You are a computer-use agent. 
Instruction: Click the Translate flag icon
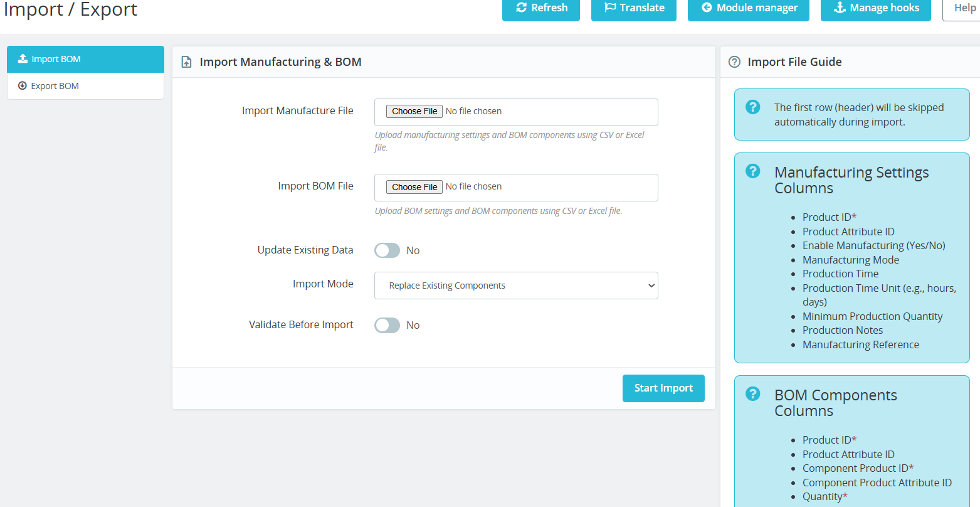coord(610,8)
